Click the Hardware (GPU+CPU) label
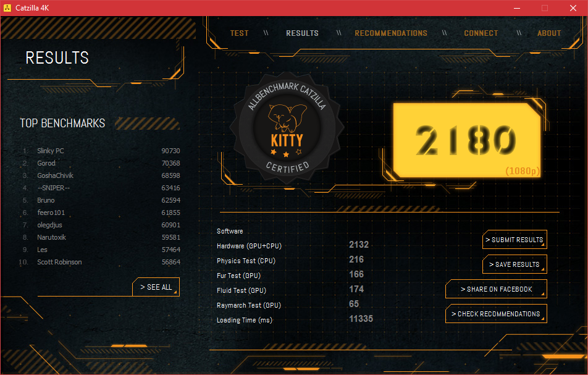Viewport: 588px width, 375px height. (249, 246)
